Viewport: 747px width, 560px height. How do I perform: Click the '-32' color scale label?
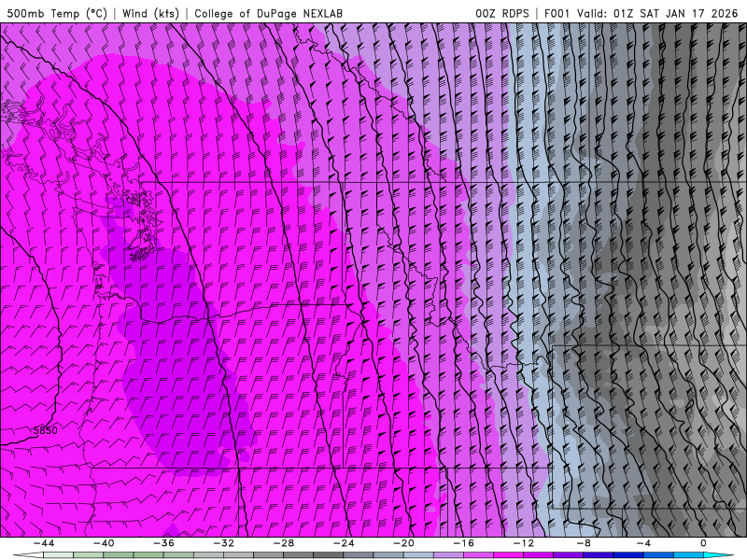click(x=223, y=543)
